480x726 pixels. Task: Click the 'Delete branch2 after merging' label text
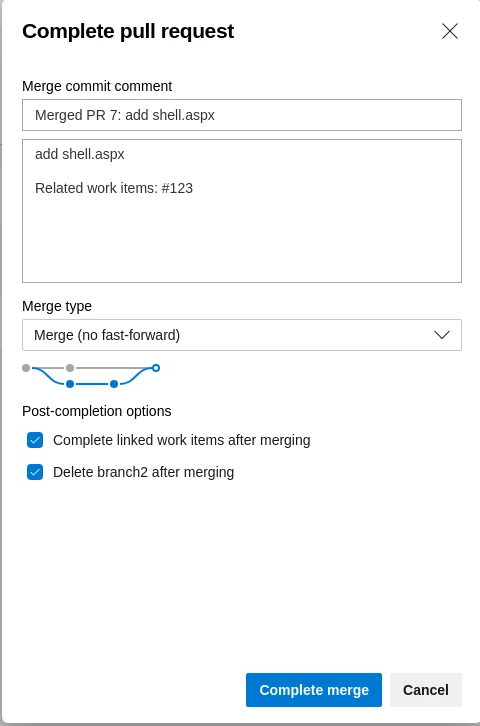pos(143,472)
